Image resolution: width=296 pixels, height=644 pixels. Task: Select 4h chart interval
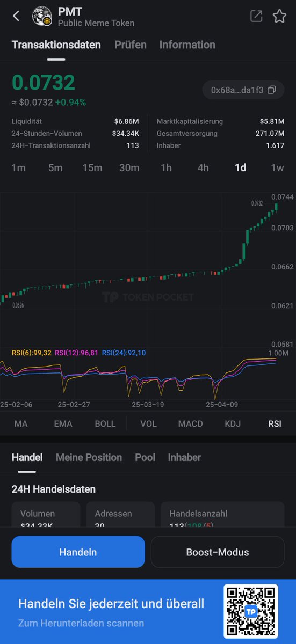click(203, 168)
